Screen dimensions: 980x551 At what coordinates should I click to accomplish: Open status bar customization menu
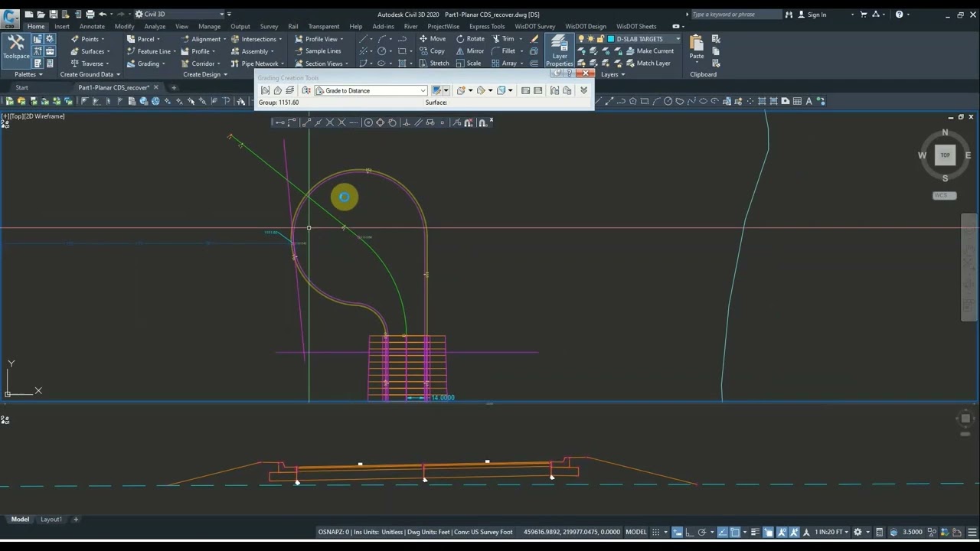coord(973,532)
